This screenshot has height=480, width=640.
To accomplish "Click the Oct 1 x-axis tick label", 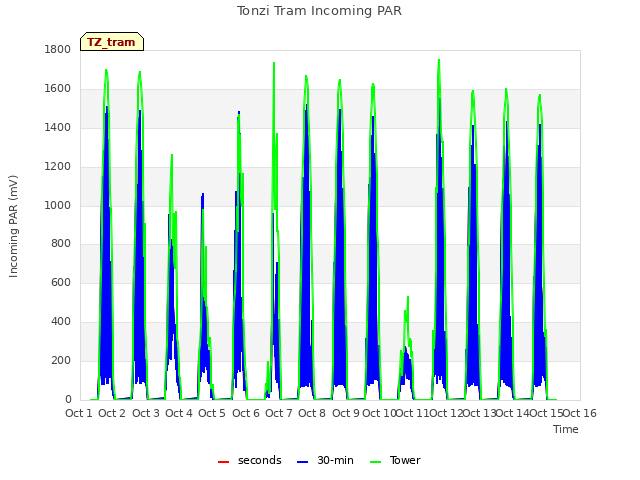I will click(x=79, y=413).
